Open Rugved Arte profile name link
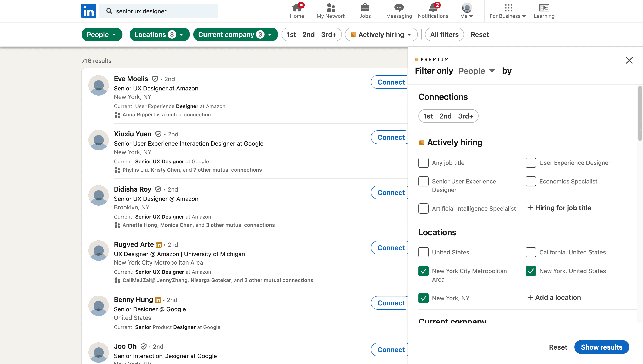The image size is (643, 364). [134, 245]
